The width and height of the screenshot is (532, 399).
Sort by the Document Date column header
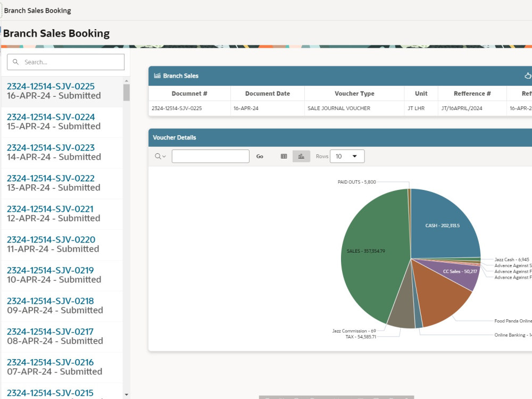pos(267,93)
